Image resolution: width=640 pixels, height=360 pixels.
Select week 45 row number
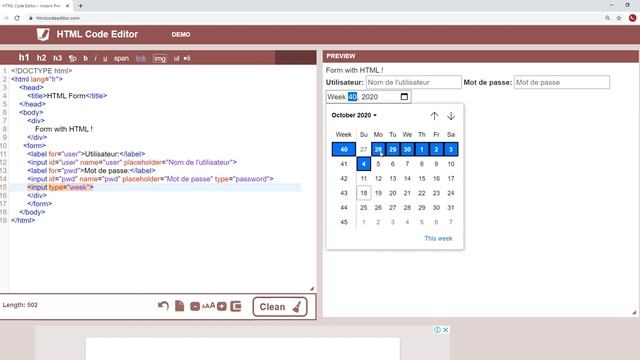(x=344, y=222)
